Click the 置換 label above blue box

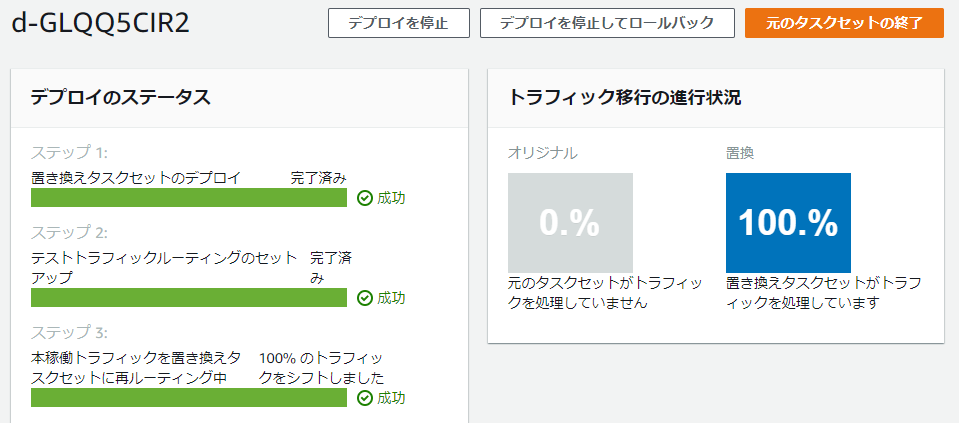point(740,153)
